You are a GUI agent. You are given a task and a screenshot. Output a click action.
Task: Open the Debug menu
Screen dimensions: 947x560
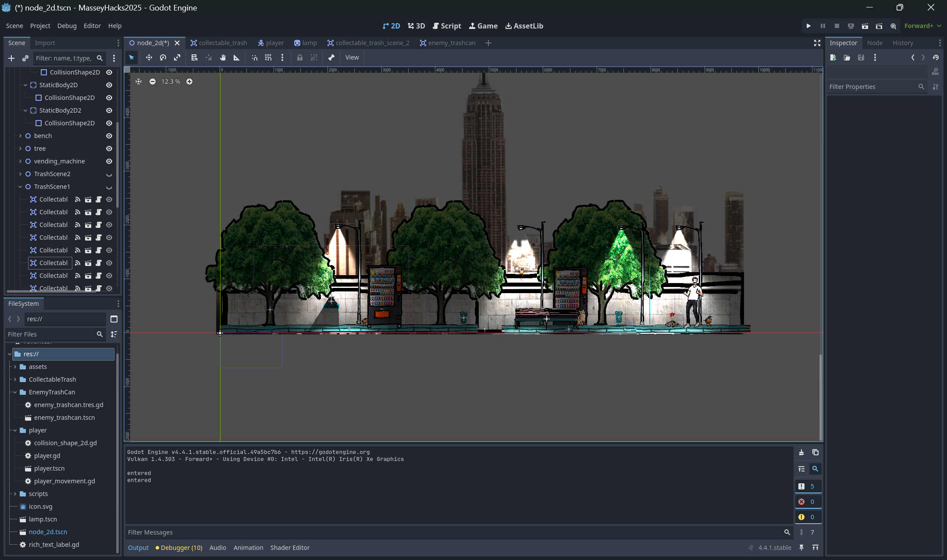pyautogui.click(x=67, y=26)
